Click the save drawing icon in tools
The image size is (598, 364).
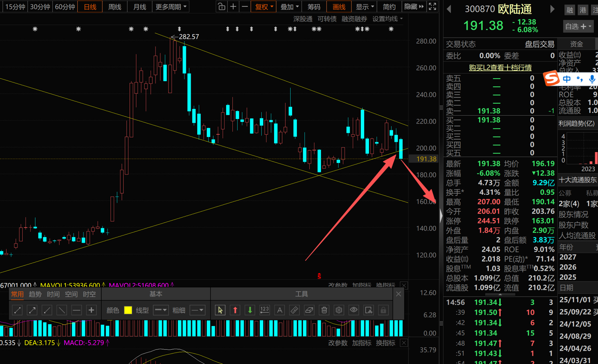[x=368, y=310]
